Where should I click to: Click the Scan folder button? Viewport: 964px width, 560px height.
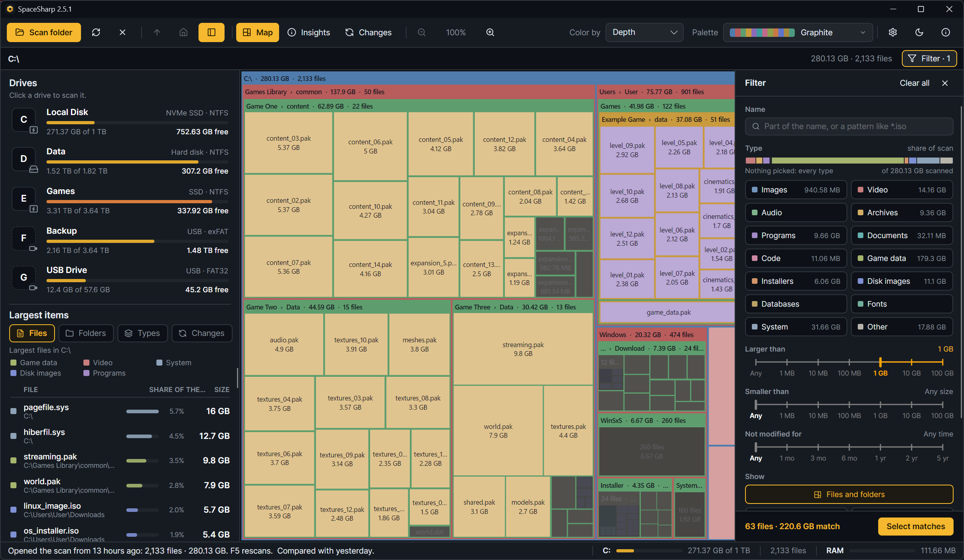44,32
